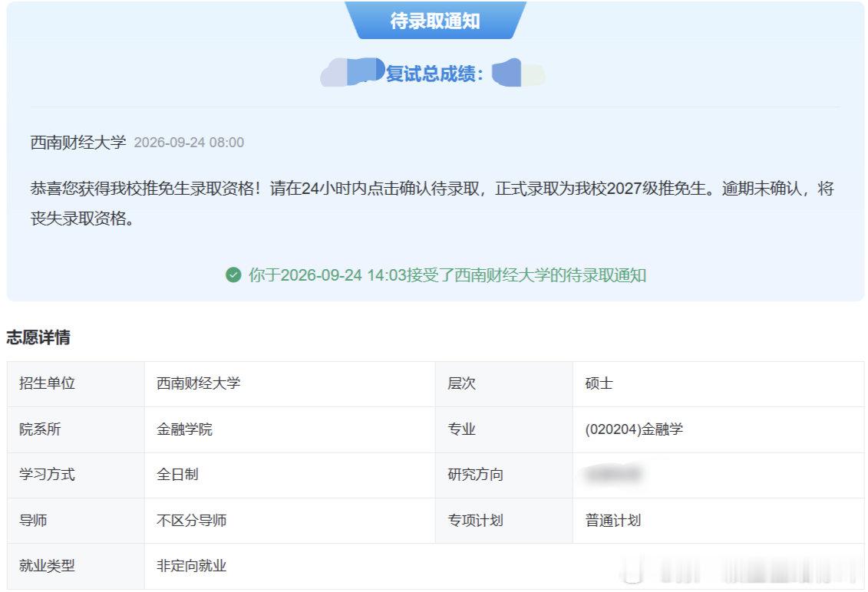
Task: Click the 学习方式 label cell
Action: click(x=76, y=475)
